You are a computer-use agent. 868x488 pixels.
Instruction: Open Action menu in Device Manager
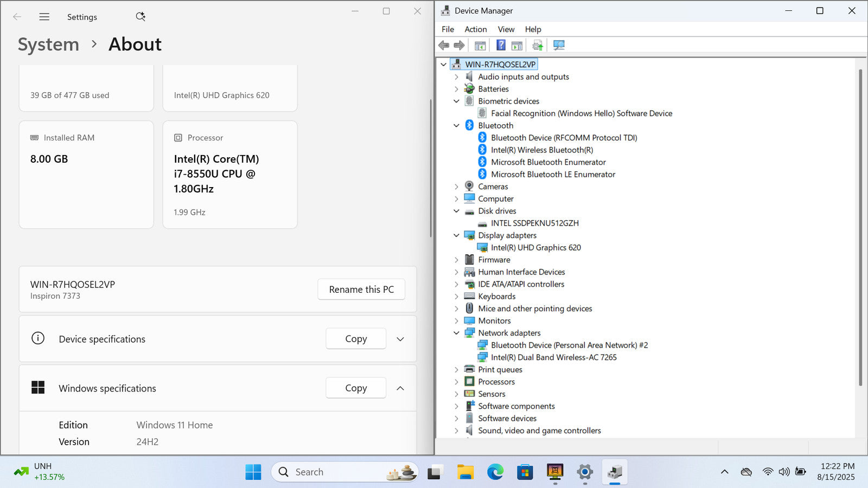point(476,29)
